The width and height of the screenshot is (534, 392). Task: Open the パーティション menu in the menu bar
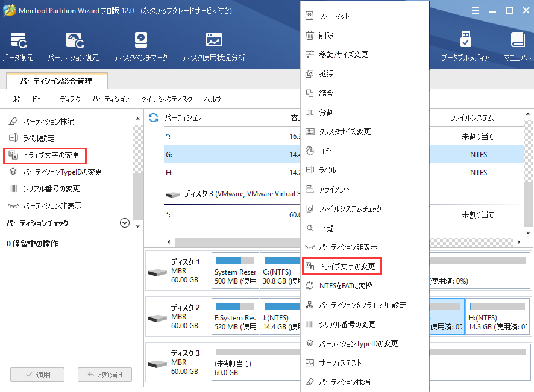pos(110,99)
